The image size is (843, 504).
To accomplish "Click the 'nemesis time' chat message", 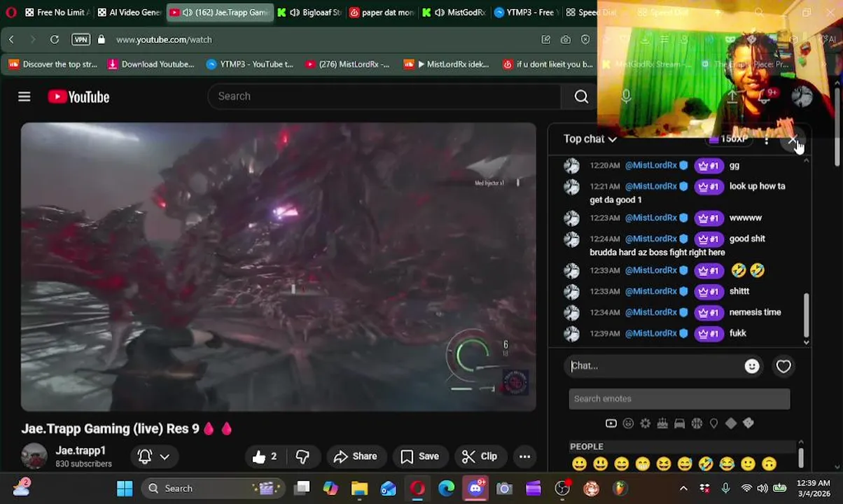I will pyautogui.click(x=755, y=313).
